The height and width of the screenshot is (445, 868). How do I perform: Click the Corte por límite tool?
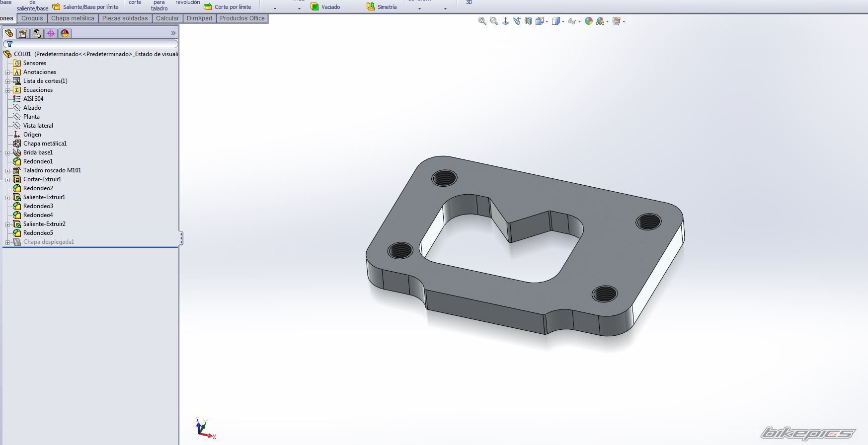pyautogui.click(x=228, y=7)
